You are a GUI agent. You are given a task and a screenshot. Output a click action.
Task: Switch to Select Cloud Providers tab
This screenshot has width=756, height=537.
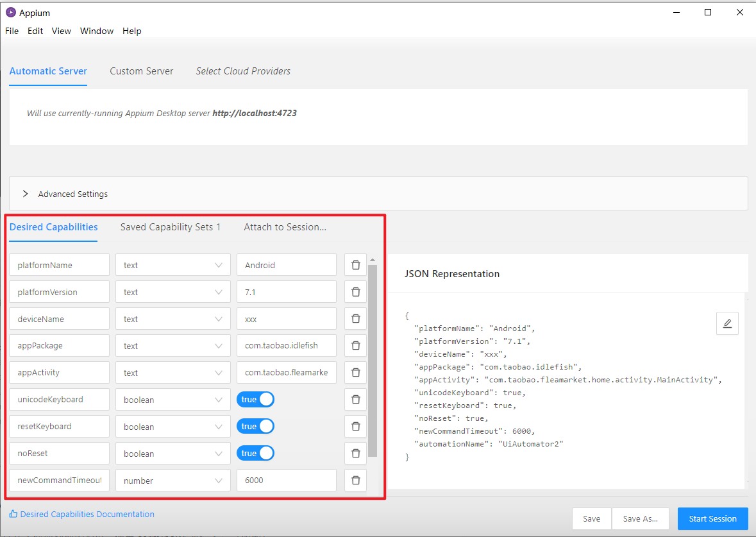click(x=243, y=71)
